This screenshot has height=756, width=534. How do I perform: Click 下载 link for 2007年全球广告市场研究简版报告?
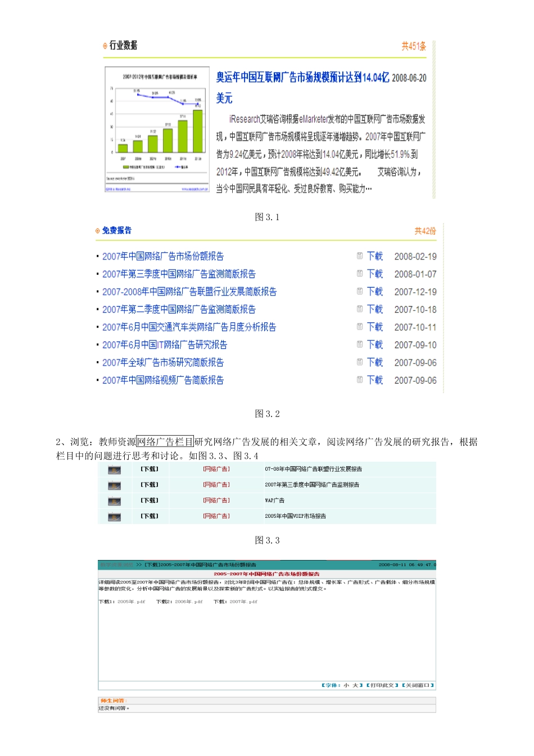click(x=375, y=362)
